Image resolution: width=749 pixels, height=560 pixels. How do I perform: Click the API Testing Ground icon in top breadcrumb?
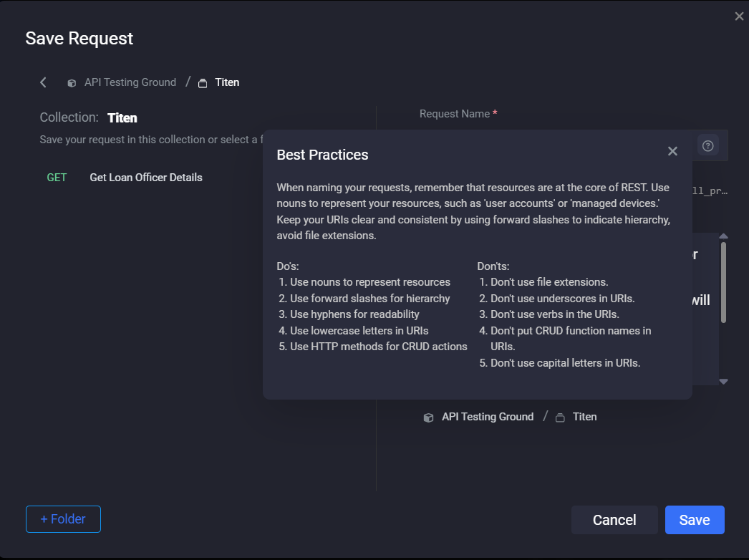[72, 83]
